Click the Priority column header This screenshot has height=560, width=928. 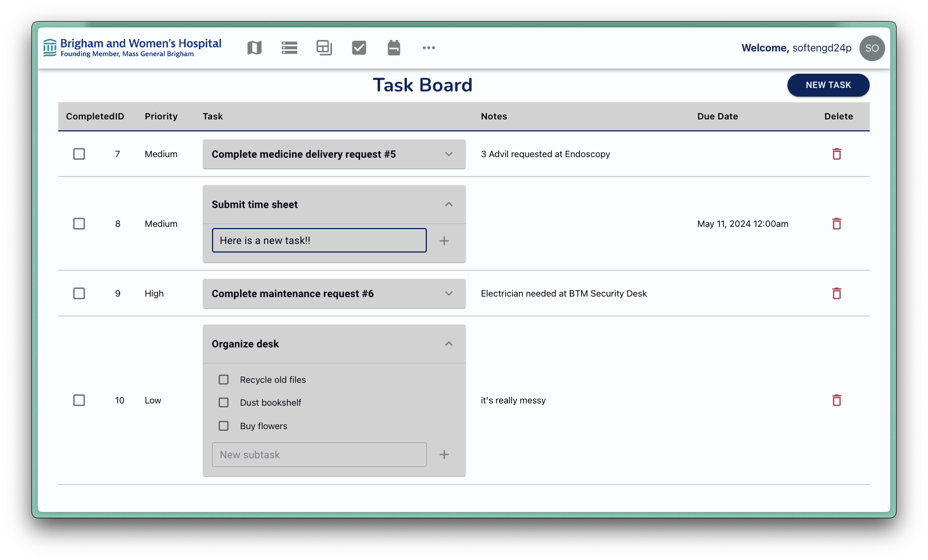click(161, 117)
